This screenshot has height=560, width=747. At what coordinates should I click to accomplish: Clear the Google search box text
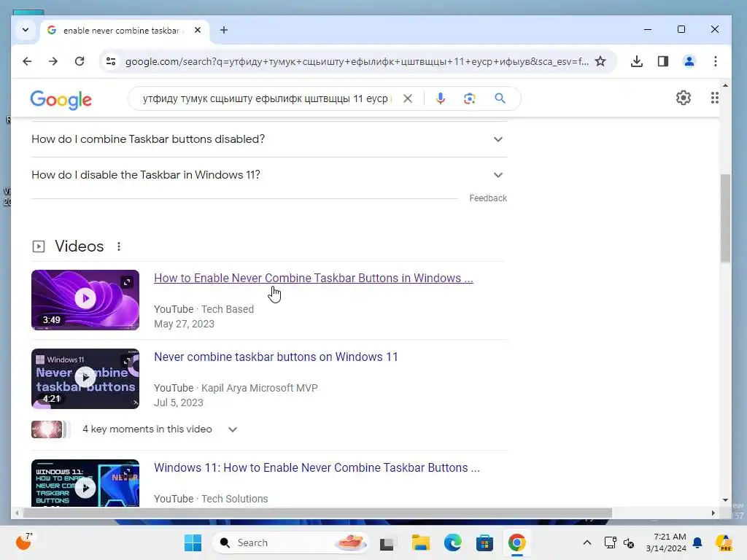point(408,98)
